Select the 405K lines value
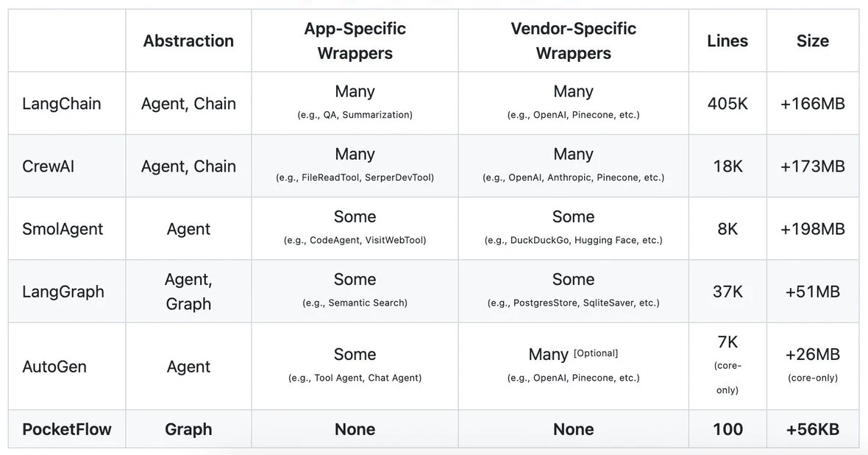Viewport: 868px width, 455px height. click(x=728, y=104)
